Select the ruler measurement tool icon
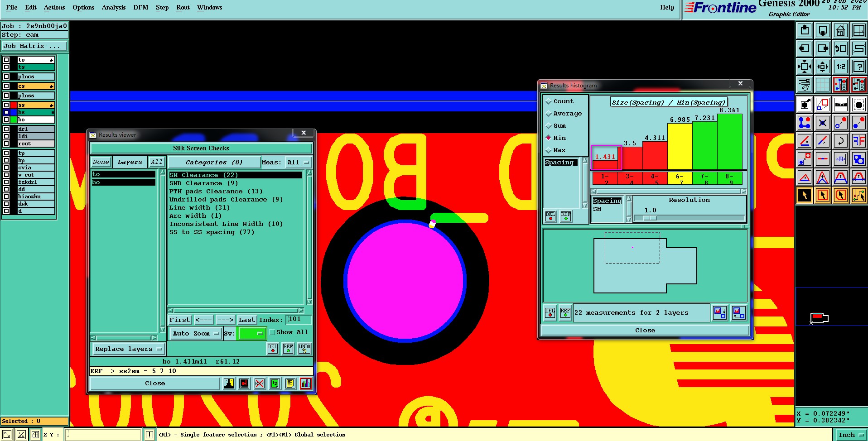This screenshot has width=868, height=441. point(840,105)
